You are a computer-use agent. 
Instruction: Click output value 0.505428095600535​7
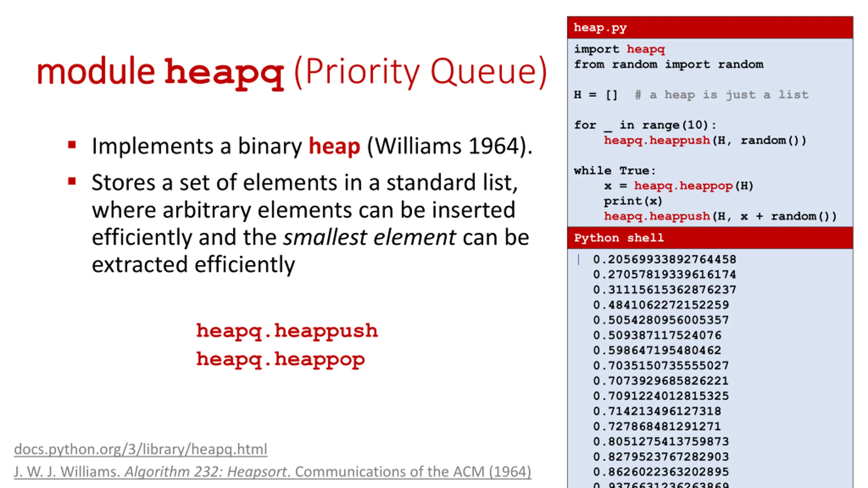tap(661, 320)
